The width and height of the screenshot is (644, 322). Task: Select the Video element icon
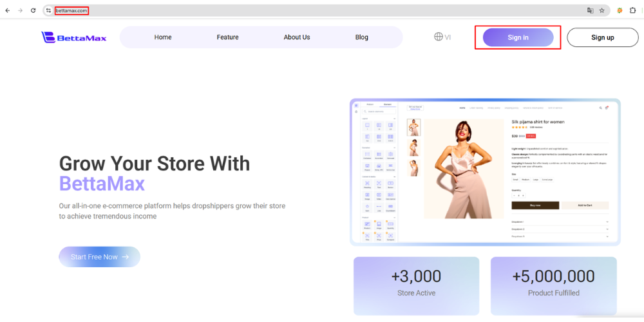coord(379,196)
